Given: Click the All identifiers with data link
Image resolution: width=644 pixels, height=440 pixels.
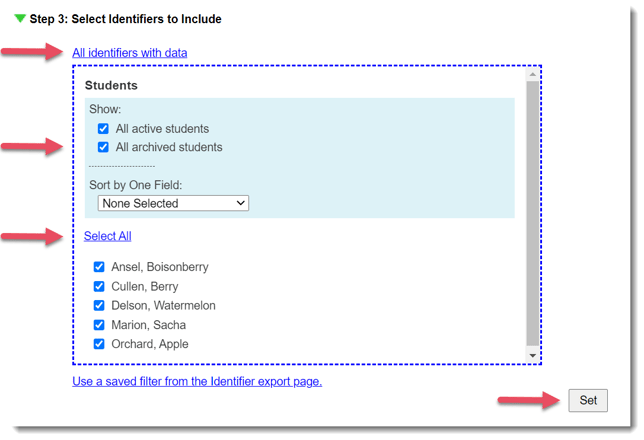Looking at the screenshot, I should pyautogui.click(x=129, y=52).
